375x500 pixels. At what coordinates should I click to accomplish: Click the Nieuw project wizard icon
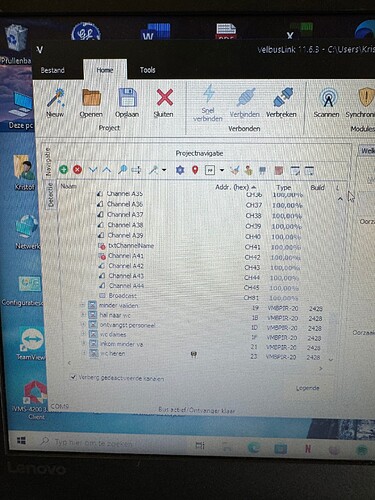coord(55,98)
